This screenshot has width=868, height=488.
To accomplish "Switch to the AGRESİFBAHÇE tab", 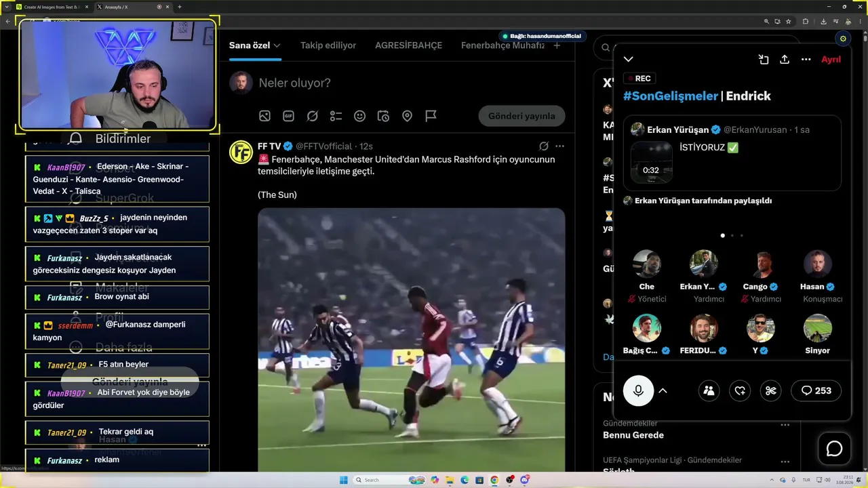I will [408, 45].
